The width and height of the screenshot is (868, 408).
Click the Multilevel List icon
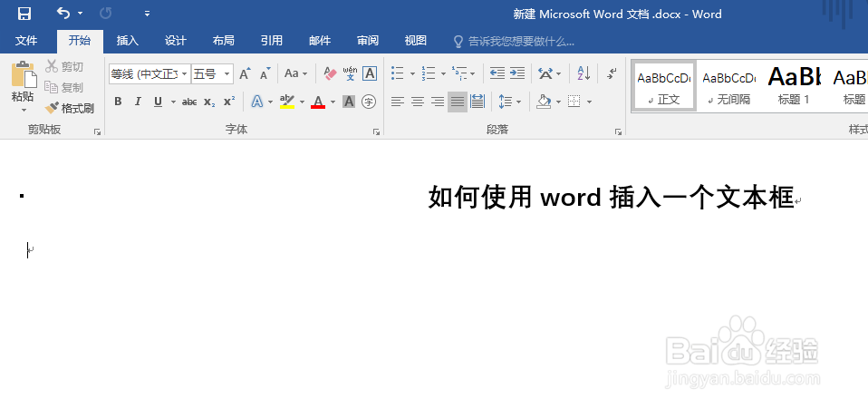point(459,73)
